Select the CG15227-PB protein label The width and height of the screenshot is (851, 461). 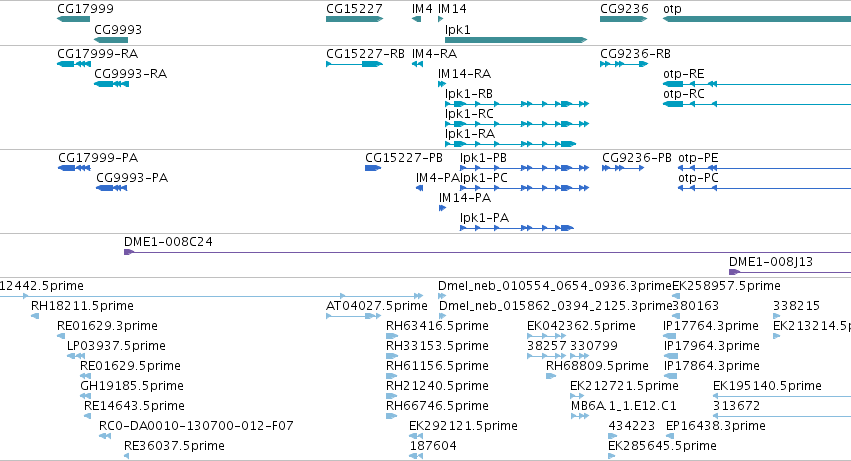pyautogui.click(x=404, y=158)
